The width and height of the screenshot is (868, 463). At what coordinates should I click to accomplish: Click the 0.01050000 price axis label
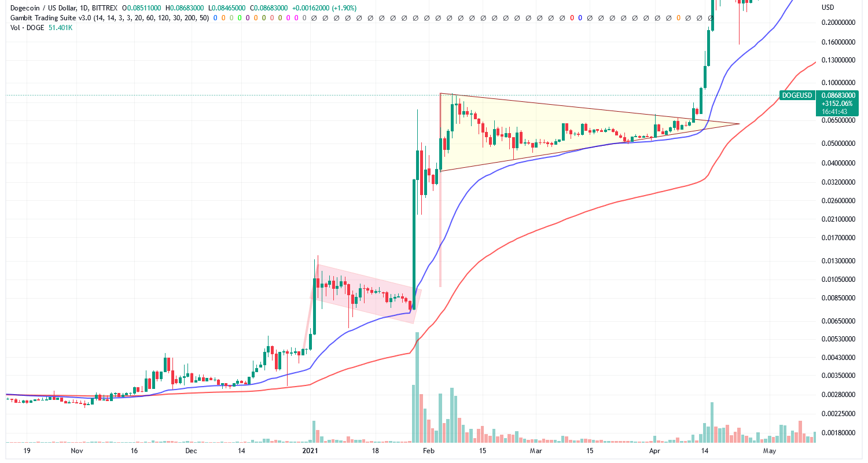839,280
